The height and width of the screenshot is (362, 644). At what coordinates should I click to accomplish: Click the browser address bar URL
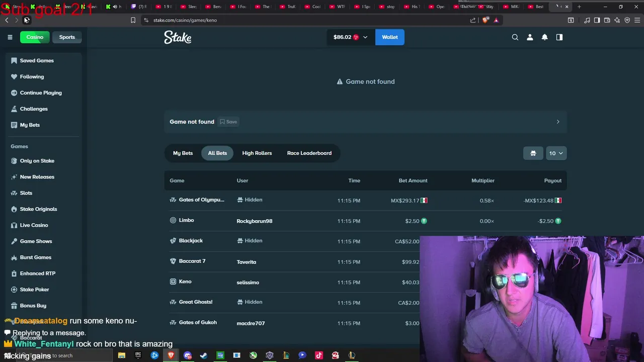click(185, 20)
